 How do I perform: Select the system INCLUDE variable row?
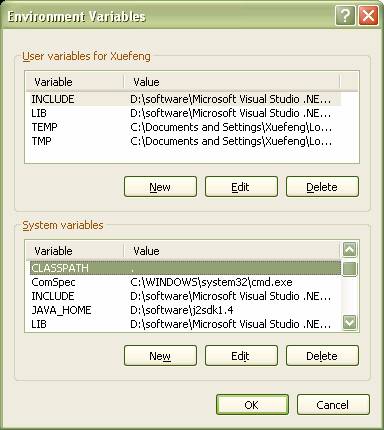click(x=185, y=296)
